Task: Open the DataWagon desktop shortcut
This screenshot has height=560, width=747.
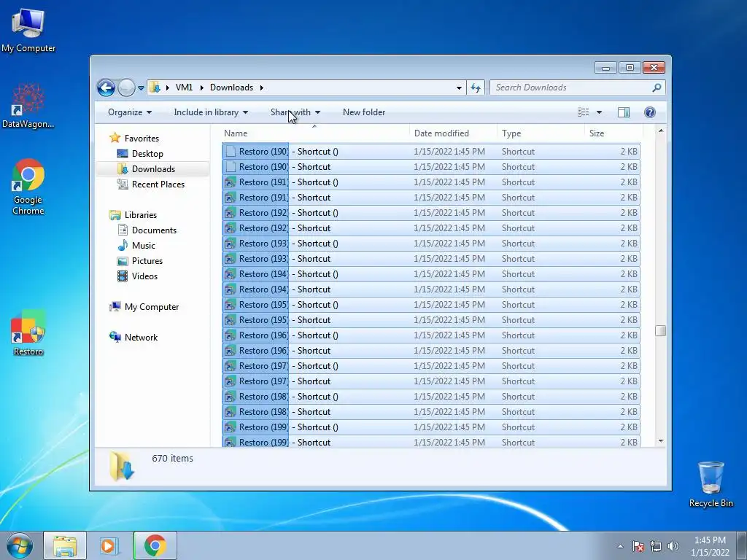Action: point(28,106)
